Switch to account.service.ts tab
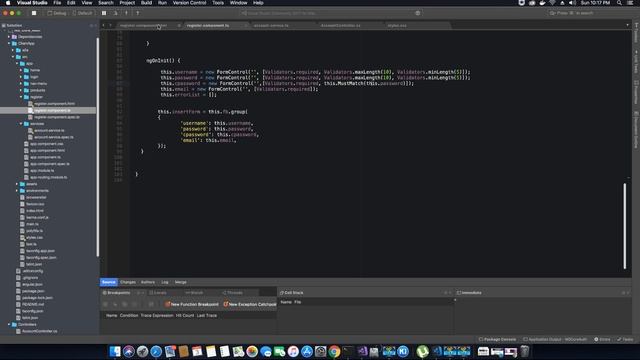The height and width of the screenshot is (360, 640). (x=271, y=25)
